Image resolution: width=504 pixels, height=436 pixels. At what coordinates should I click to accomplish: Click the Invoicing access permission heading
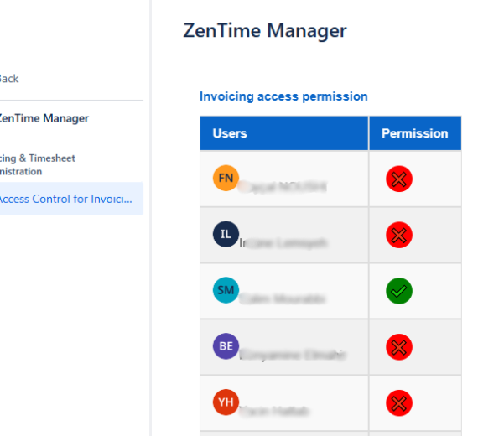283,96
